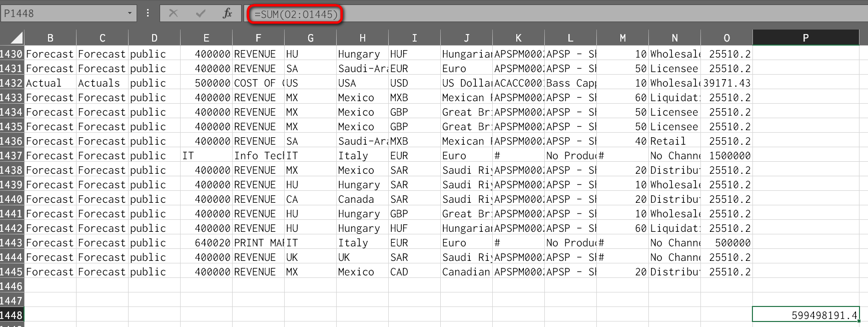Click the 'Info Tech' cell in row 1437
This screenshot has width=868, height=327.
(259, 156)
